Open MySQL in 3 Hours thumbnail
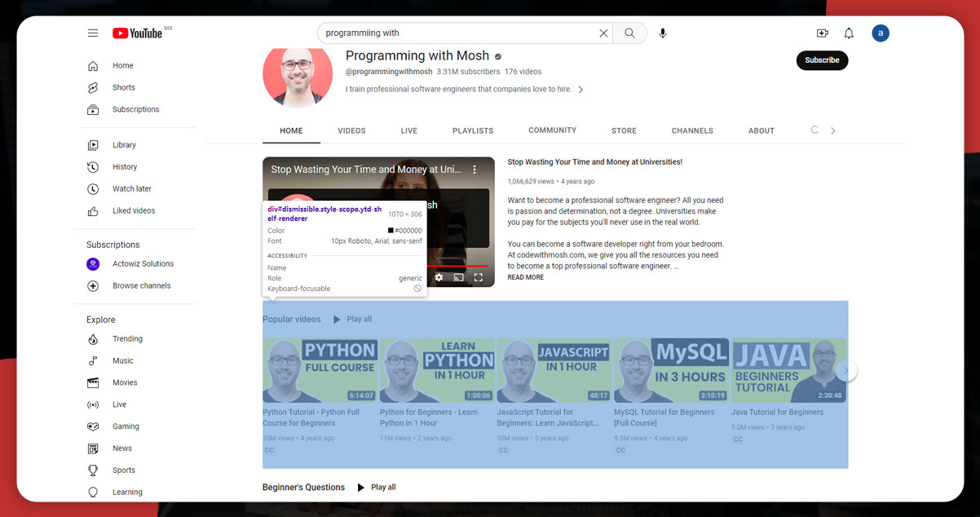The image size is (980, 517). click(x=672, y=370)
